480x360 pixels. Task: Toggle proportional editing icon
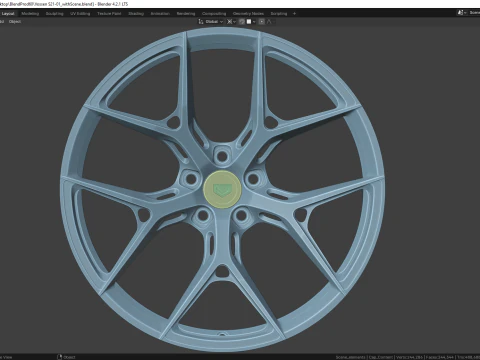tap(262, 22)
